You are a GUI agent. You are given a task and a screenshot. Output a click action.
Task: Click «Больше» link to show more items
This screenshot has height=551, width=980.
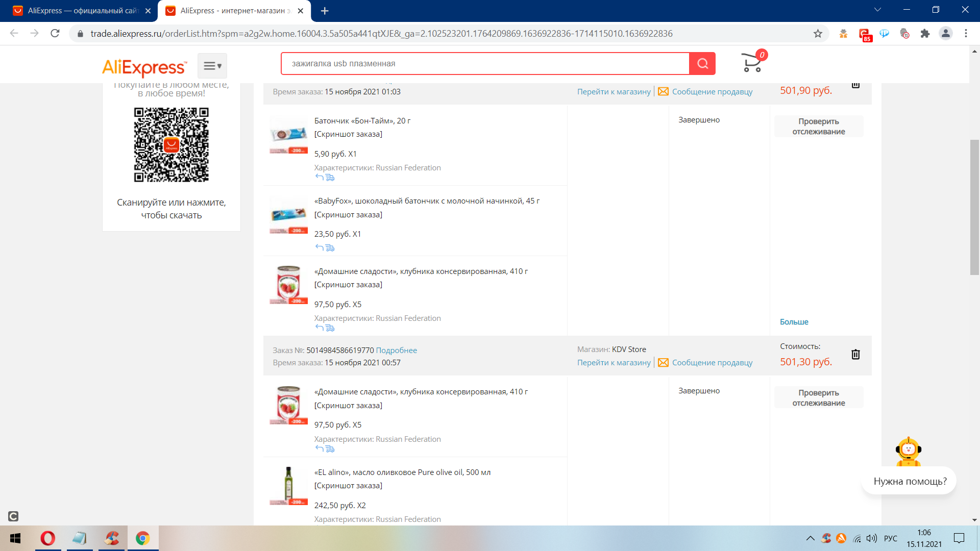click(794, 322)
